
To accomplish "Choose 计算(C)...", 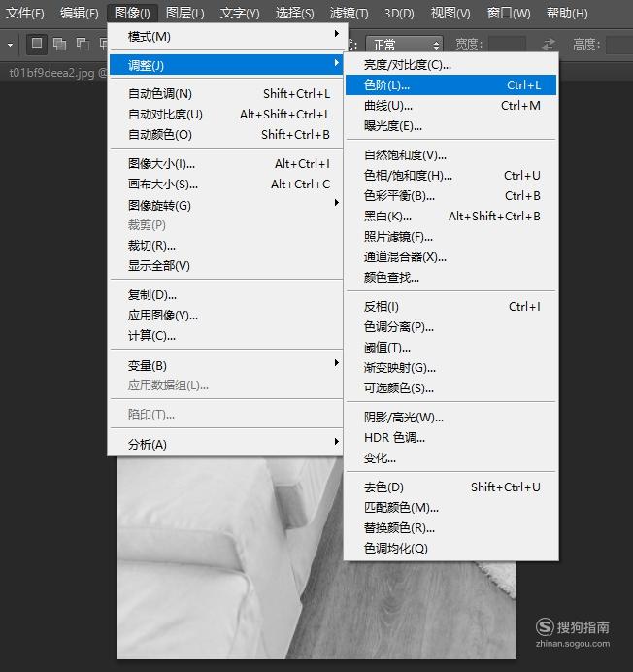I will tap(225, 336).
